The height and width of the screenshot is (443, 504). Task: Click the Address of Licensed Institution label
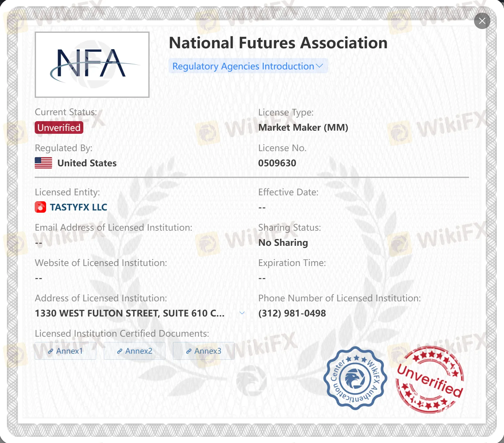point(101,298)
